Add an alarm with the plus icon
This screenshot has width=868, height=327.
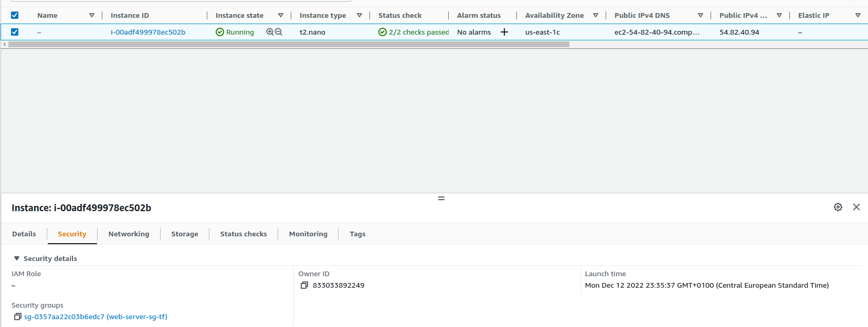504,32
